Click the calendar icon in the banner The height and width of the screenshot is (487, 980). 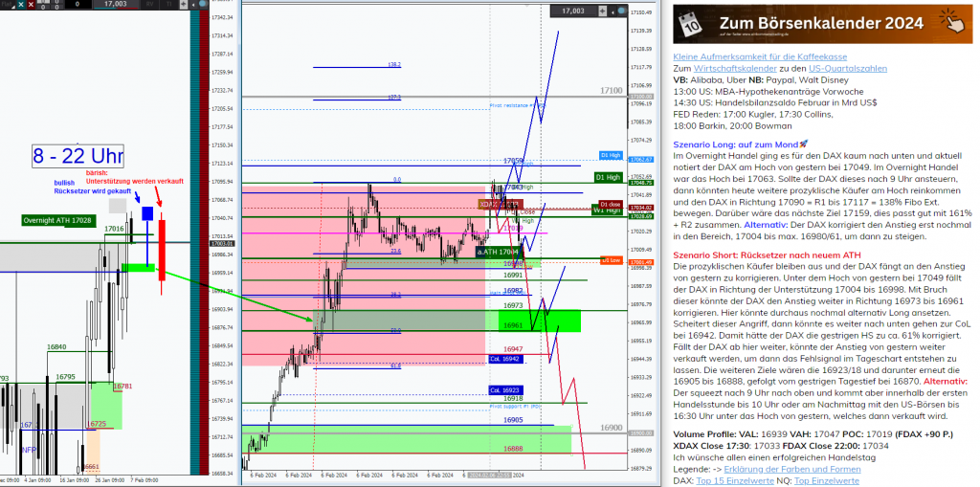pyautogui.click(x=691, y=24)
